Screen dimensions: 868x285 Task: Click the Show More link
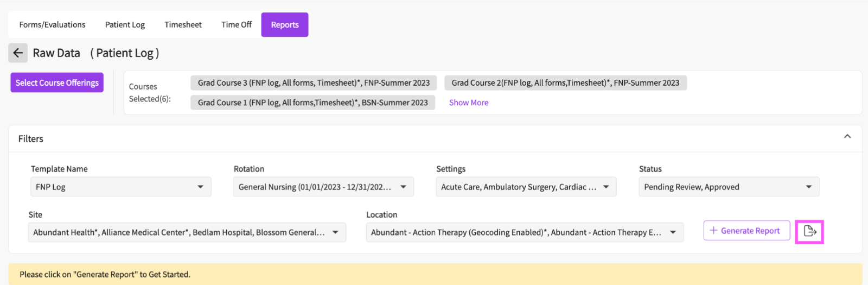point(469,103)
